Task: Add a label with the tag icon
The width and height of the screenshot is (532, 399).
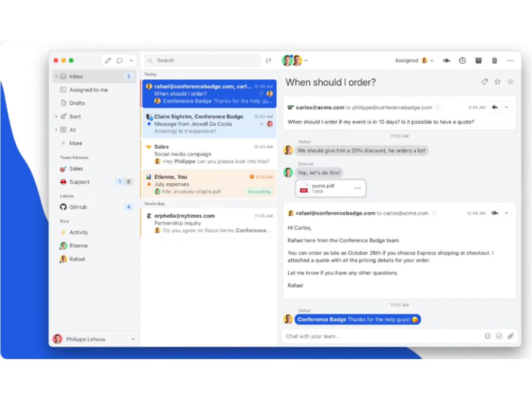Action: [x=485, y=81]
